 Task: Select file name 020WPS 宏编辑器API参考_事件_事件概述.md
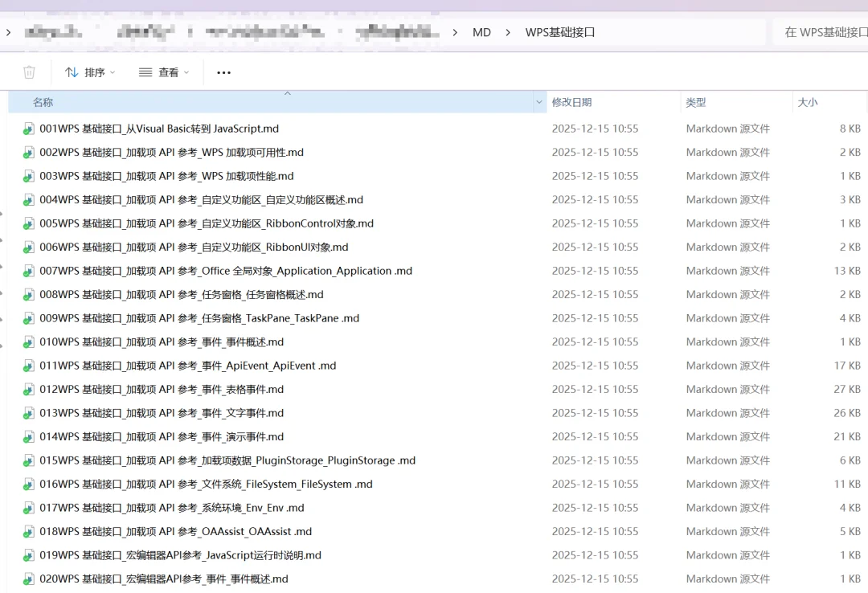(x=164, y=579)
